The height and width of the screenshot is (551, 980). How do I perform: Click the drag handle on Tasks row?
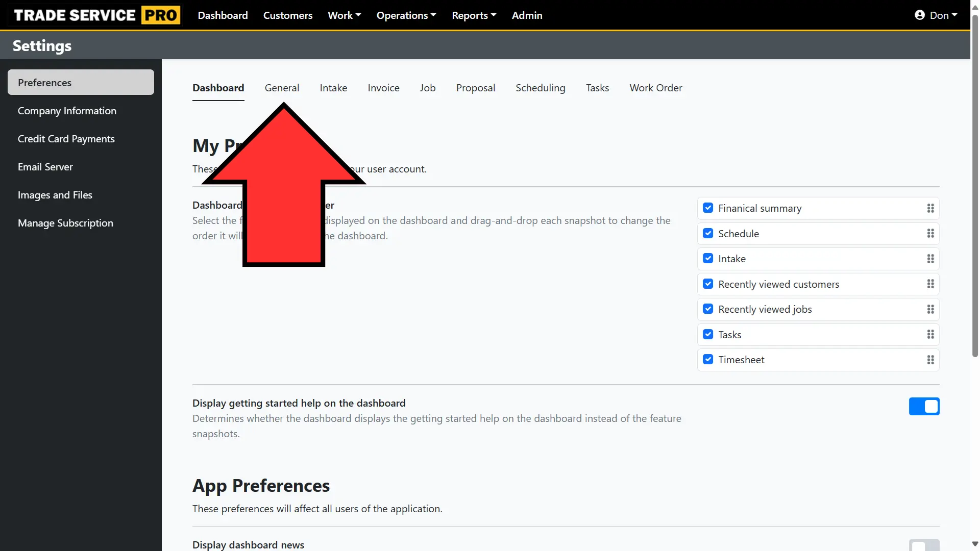tap(930, 335)
